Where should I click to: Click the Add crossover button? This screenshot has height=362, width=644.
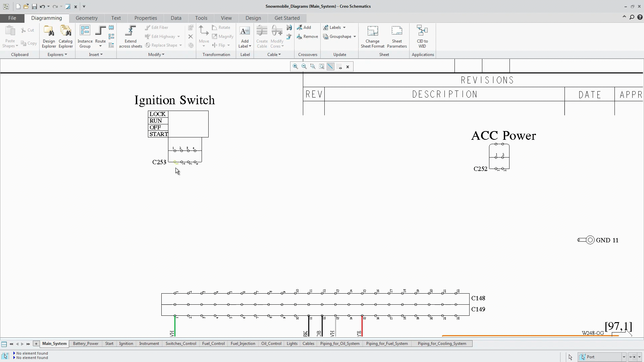click(304, 27)
